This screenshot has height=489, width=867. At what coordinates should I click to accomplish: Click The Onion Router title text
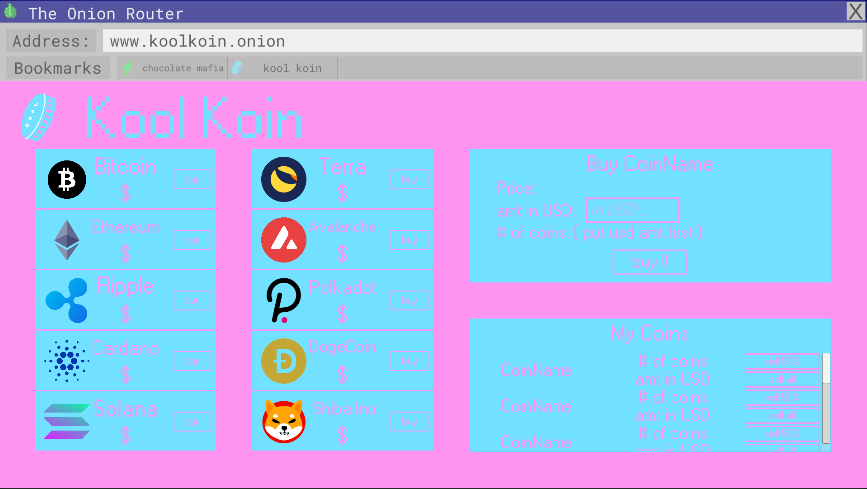tap(106, 13)
